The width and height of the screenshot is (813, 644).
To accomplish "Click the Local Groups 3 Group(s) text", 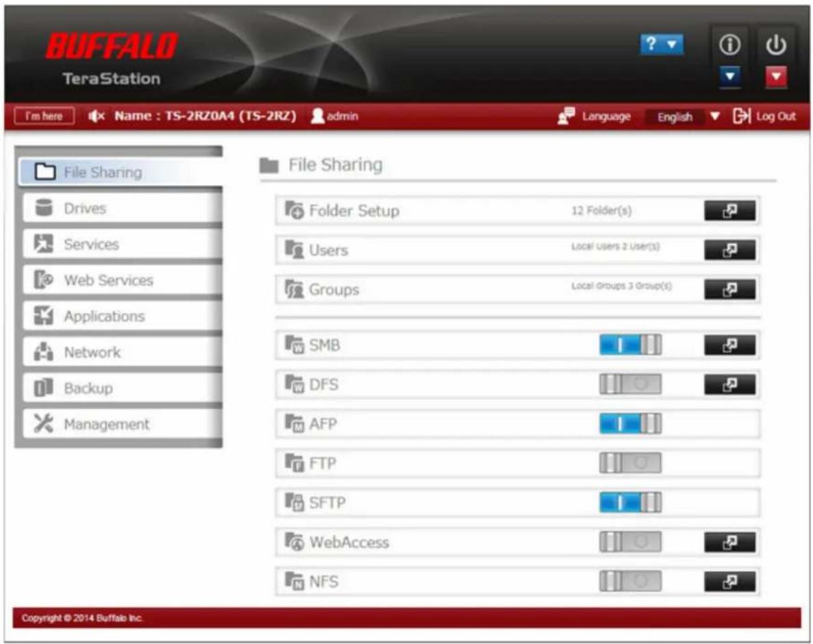I will pos(621,286).
